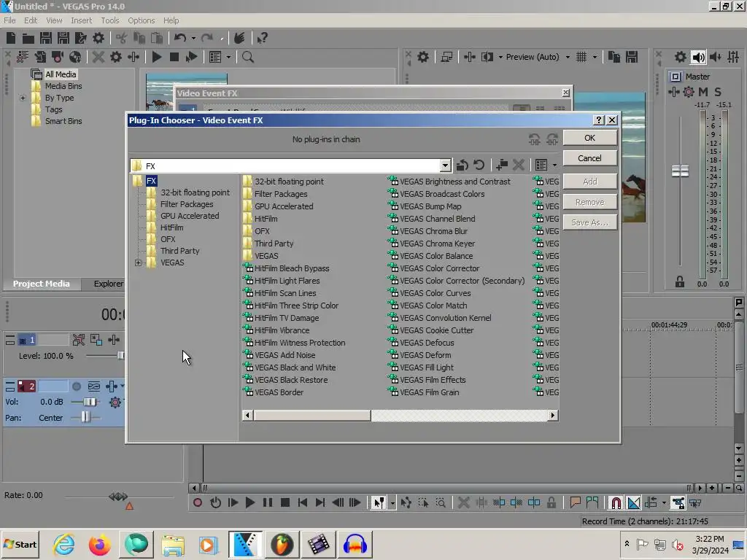The width and height of the screenshot is (747, 560).
Task: Open the Edit menu
Action: (x=31, y=20)
